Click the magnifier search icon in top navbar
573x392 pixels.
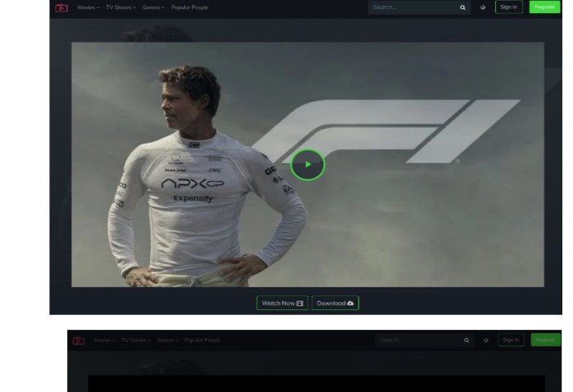(x=462, y=7)
